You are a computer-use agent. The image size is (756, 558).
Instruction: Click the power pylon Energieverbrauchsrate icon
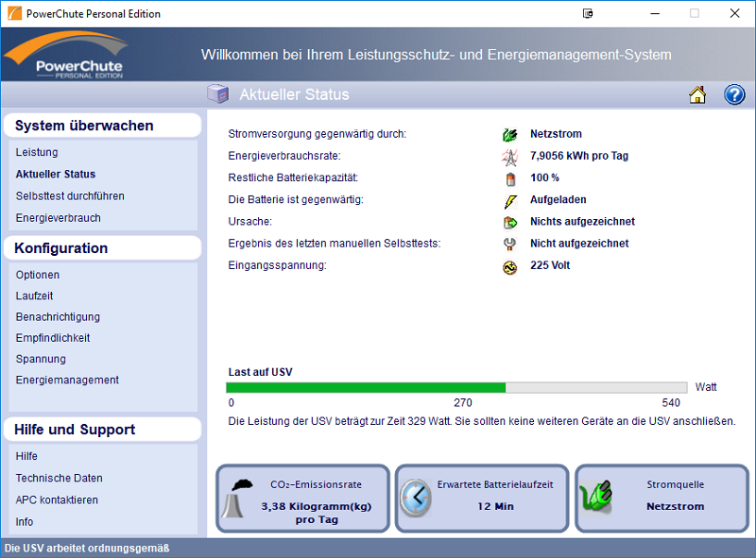(x=510, y=157)
